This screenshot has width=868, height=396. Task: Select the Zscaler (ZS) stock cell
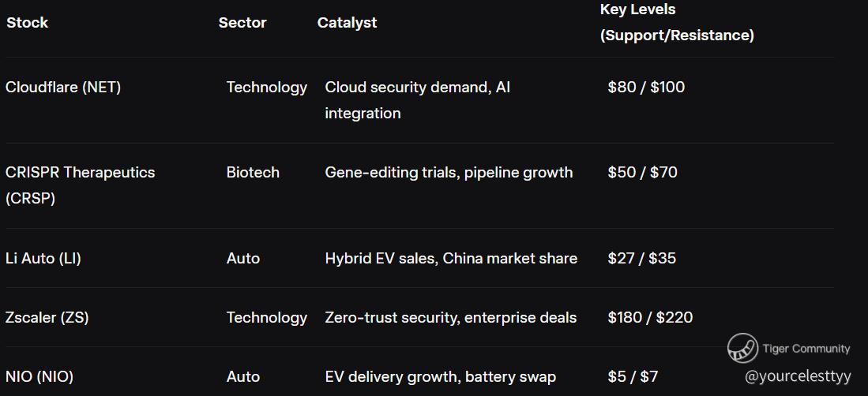click(47, 317)
